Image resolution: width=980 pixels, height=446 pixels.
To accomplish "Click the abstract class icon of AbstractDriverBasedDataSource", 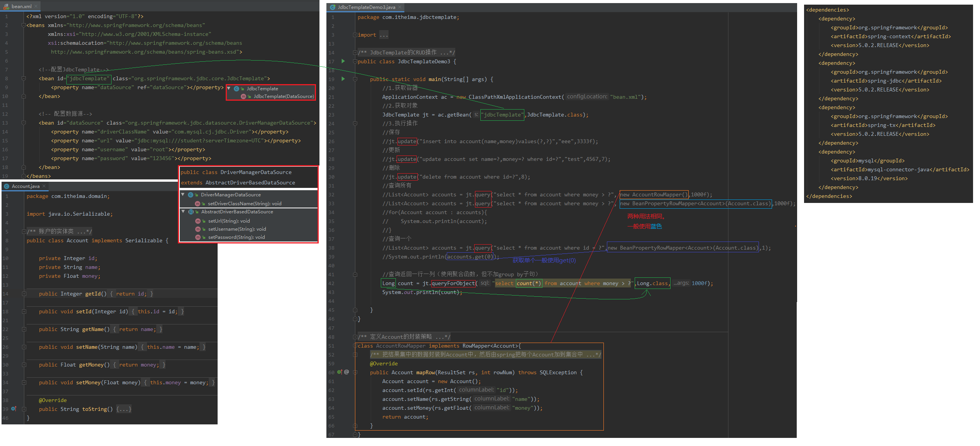I will (191, 212).
